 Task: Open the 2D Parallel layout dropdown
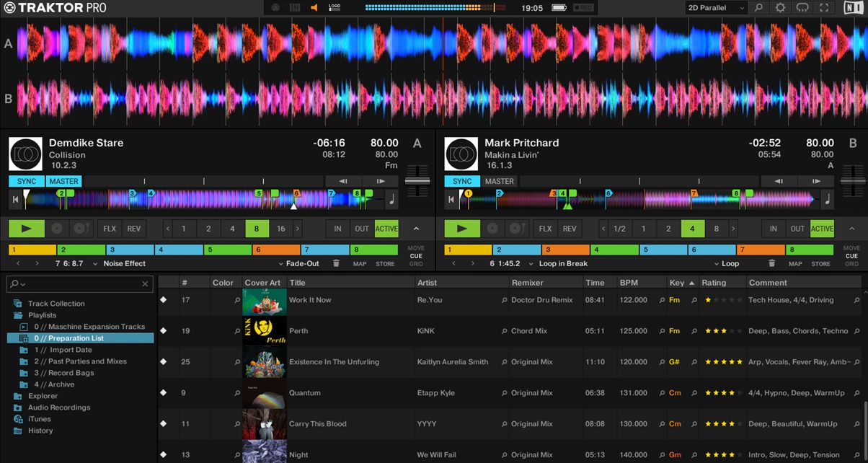[715, 8]
